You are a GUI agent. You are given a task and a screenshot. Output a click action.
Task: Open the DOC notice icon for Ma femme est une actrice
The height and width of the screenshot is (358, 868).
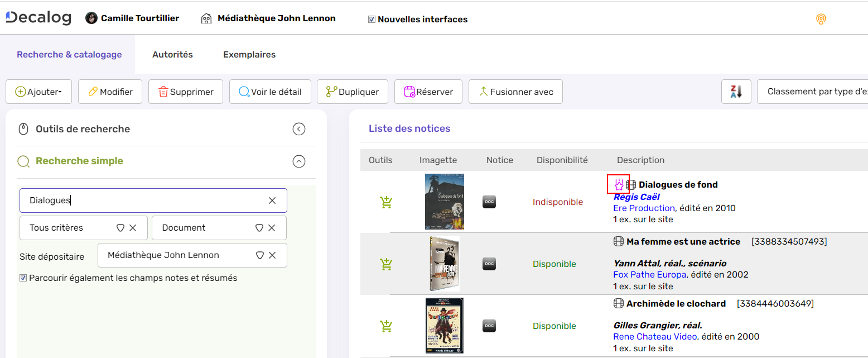tap(489, 264)
